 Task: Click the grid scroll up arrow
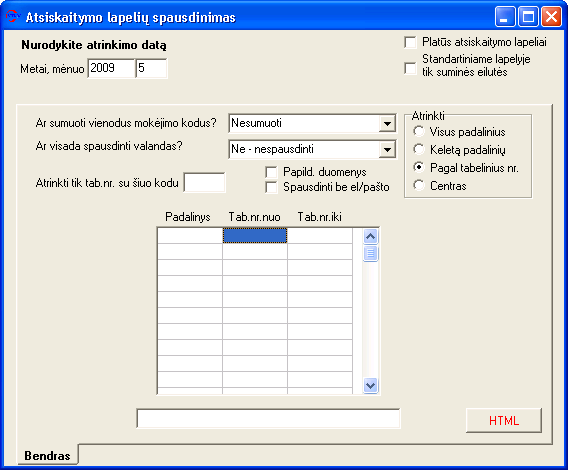370,237
